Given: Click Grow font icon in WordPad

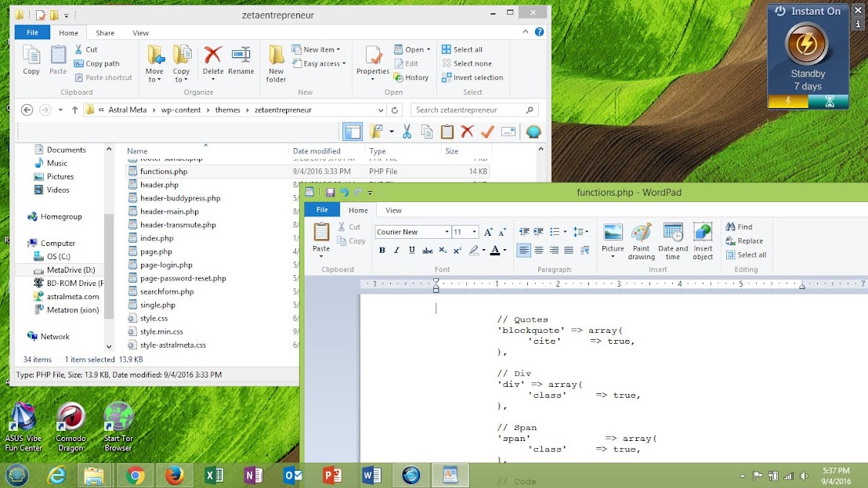Looking at the screenshot, I should click(x=488, y=232).
